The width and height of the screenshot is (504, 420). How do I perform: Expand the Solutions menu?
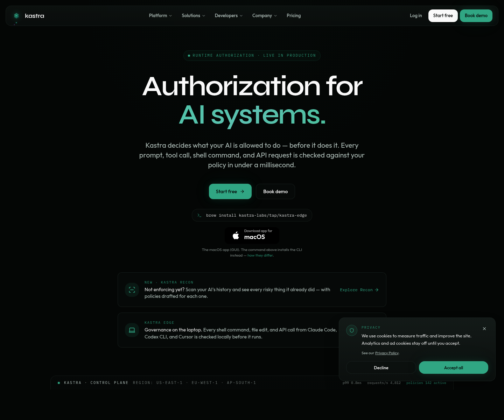(193, 16)
